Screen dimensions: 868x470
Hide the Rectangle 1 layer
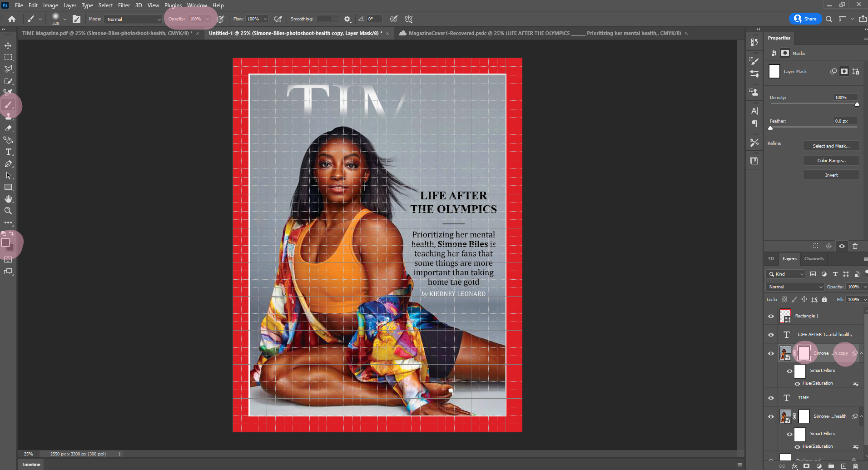[771, 316]
